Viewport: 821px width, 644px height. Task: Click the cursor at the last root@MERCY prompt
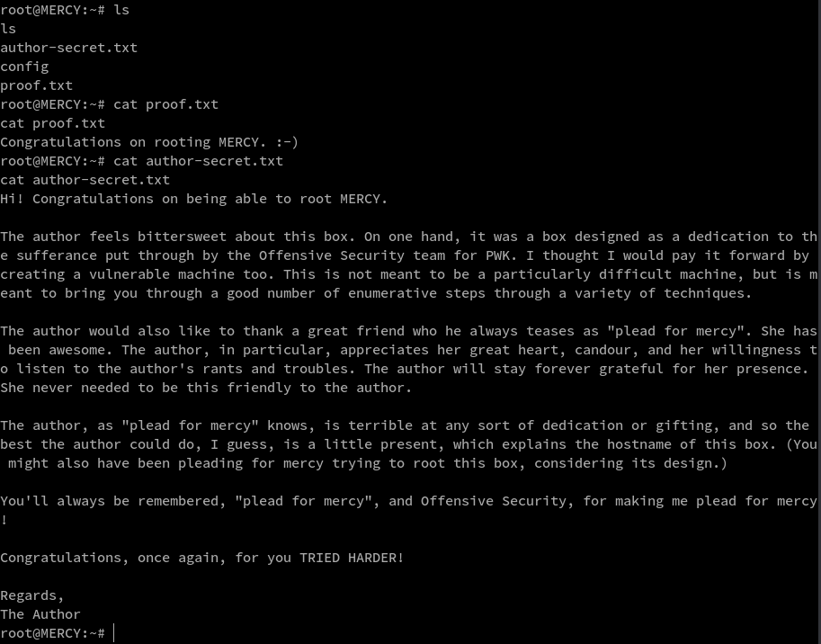pos(114,633)
